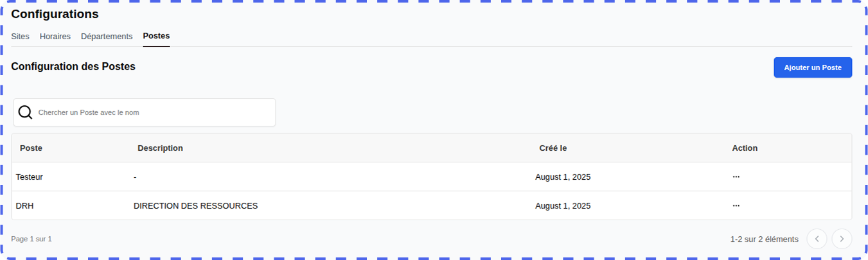This screenshot has height=260, width=868.
Task: Open the Horaires tab
Action: point(55,37)
